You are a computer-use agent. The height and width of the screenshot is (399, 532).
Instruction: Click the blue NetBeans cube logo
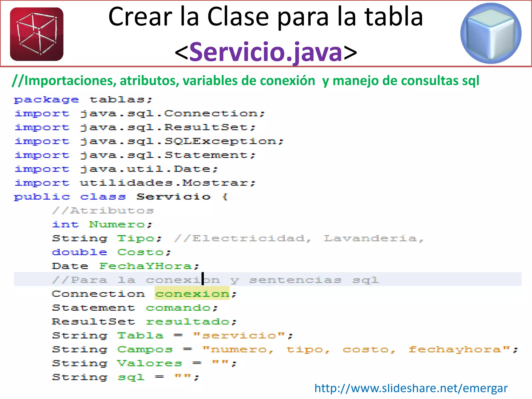tap(491, 33)
